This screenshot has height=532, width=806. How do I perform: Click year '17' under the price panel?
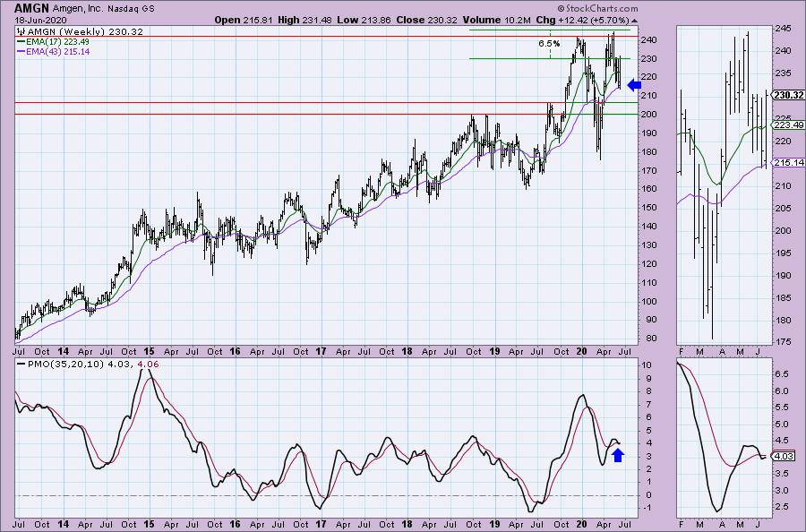click(321, 352)
